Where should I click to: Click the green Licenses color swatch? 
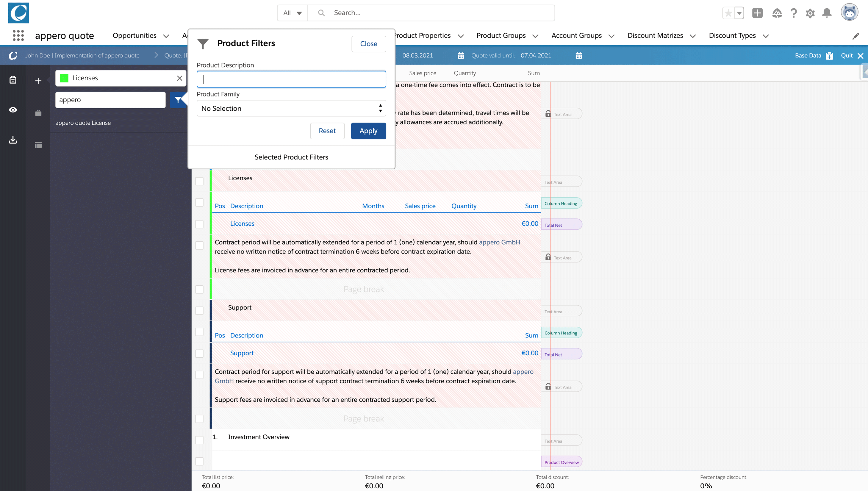pos(64,78)
